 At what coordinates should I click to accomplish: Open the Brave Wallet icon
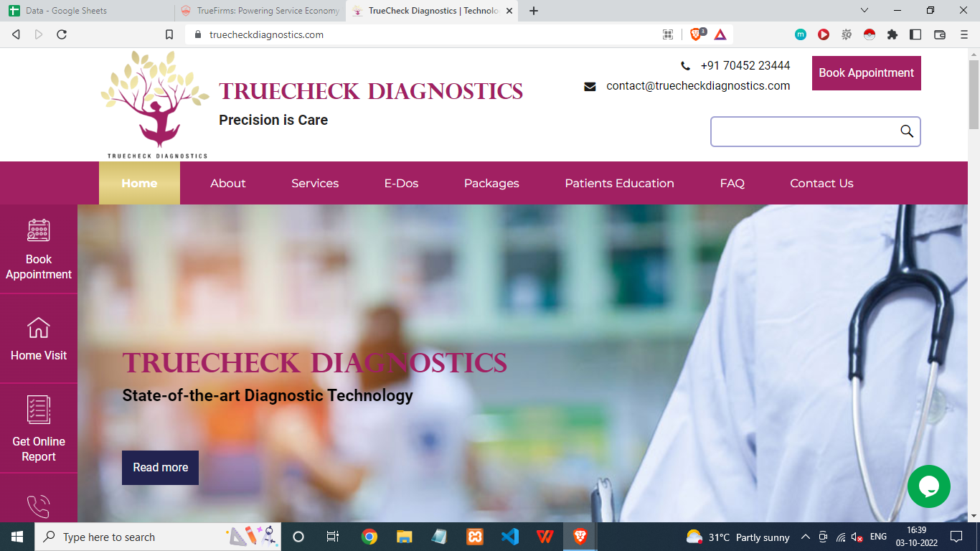(940, 34)
